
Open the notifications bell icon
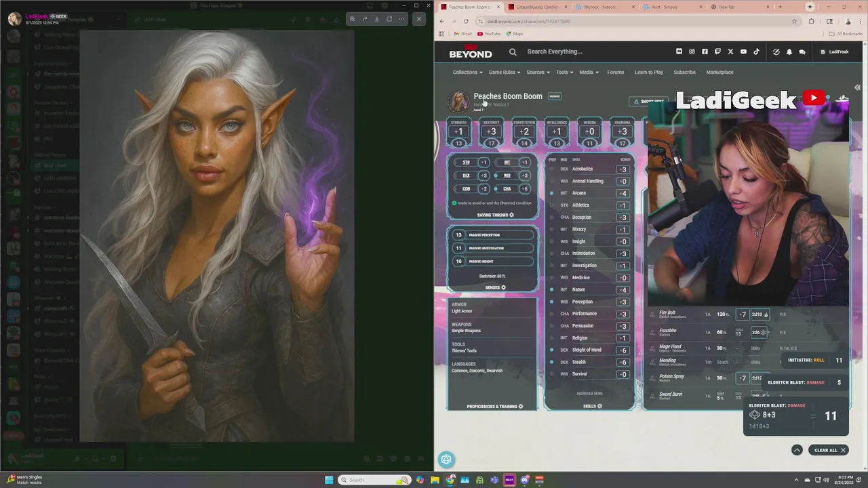pyautogui.click(x=789, y=52)
